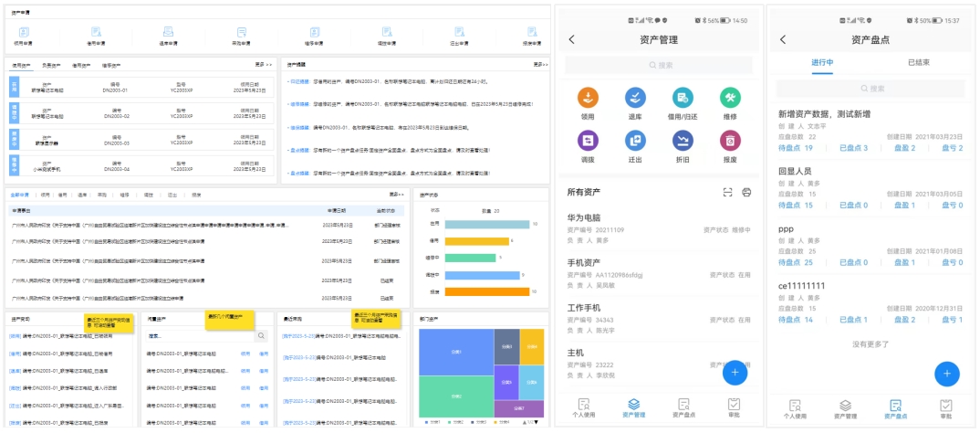Viewport: 980px width, 433px height.
Task: Open the 退库申请 icon in the top bar
Action: click(x=168, y=32)
